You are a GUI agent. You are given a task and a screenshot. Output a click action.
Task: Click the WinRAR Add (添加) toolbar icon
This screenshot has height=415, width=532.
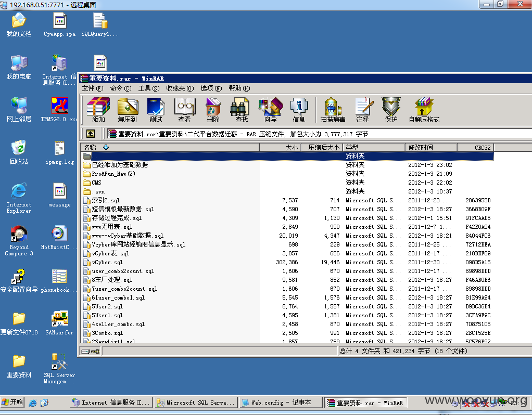(98, 110)
